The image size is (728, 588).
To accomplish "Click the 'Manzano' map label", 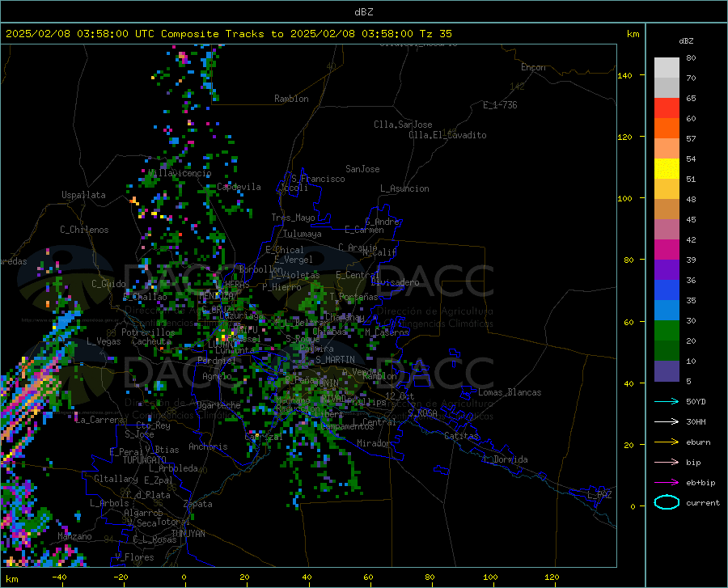I will (x=74, y=536).
